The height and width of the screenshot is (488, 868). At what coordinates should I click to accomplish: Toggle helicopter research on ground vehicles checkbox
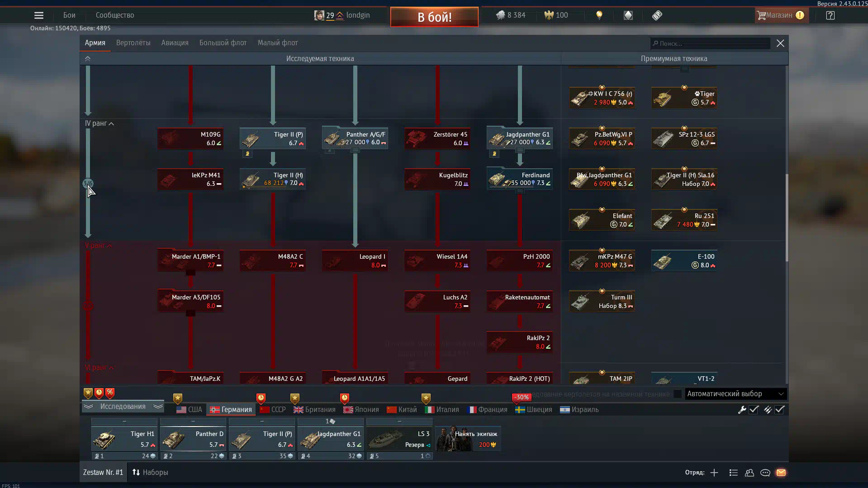678,394
